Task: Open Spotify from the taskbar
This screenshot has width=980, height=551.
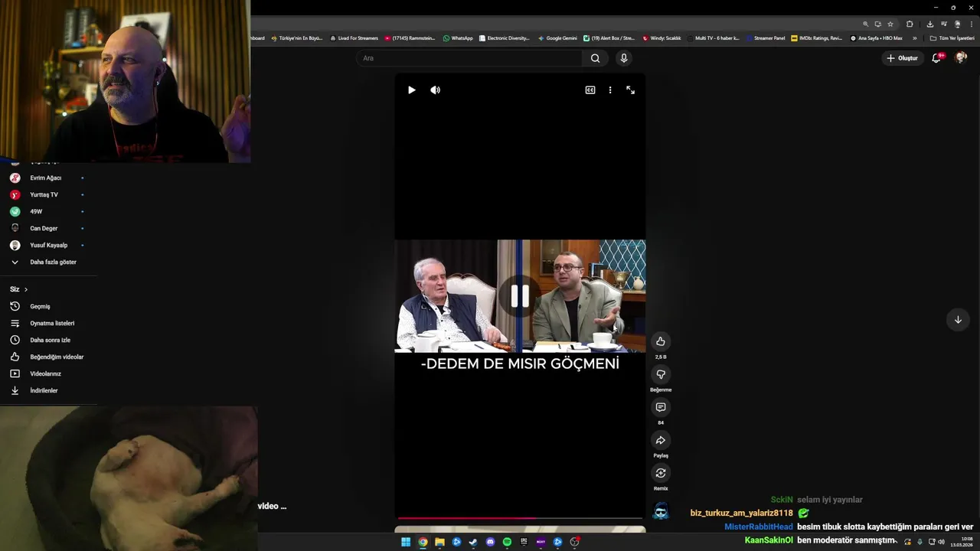Action: point(507,542)
